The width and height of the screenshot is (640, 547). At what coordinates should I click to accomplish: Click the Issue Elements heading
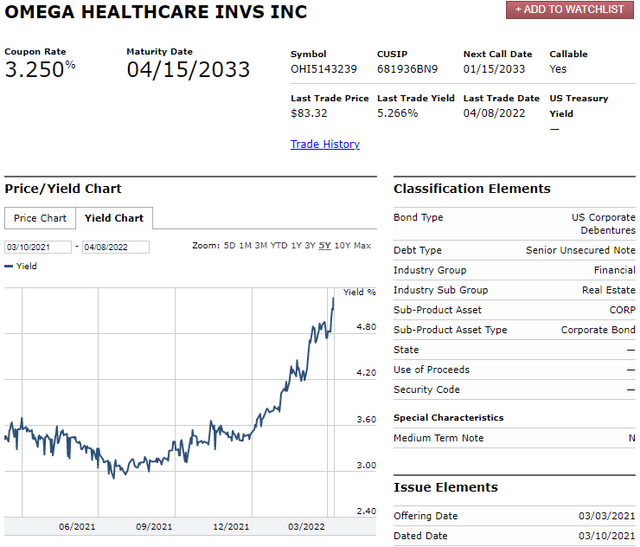(446, 487)
